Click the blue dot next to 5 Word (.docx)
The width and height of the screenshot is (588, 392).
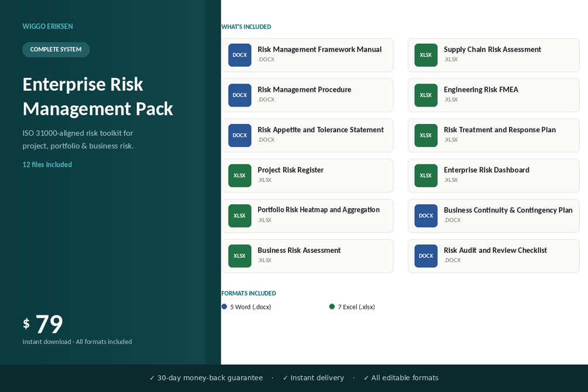click(x=224, y=307)
